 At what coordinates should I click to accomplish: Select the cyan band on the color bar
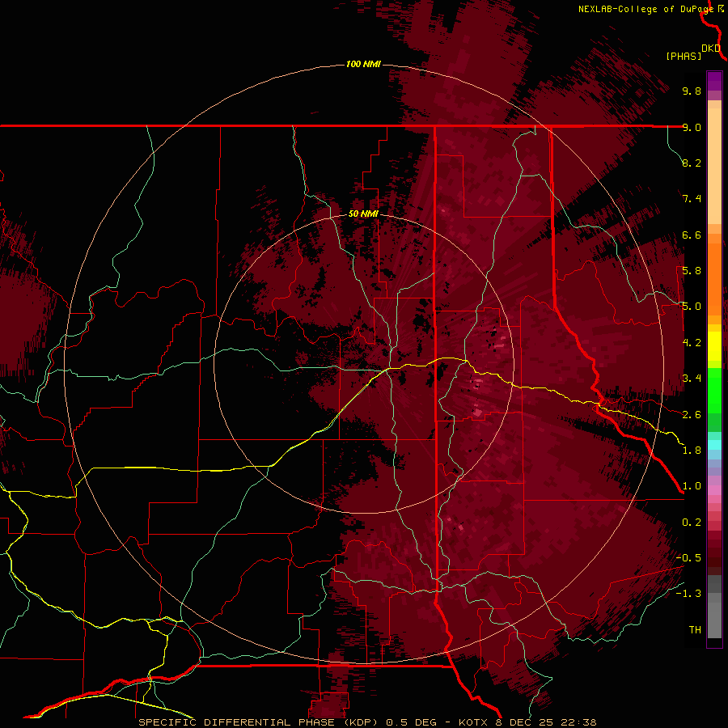point(714,445)
